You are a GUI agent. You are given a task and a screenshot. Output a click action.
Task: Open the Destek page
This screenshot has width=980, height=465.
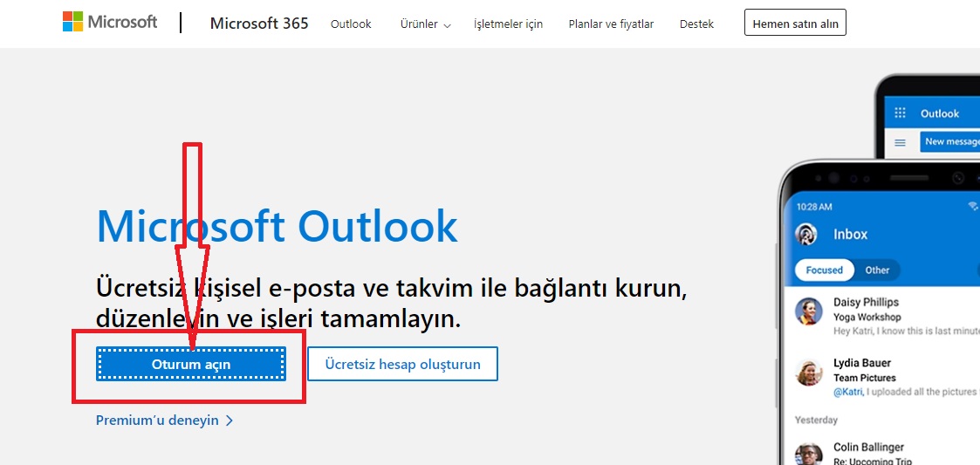tap(697, 24)
